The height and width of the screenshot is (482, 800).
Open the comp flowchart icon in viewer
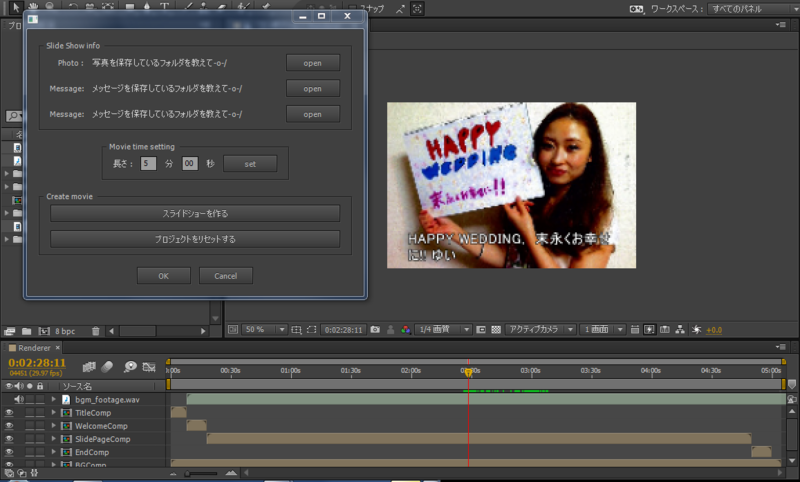coord(680,329)
